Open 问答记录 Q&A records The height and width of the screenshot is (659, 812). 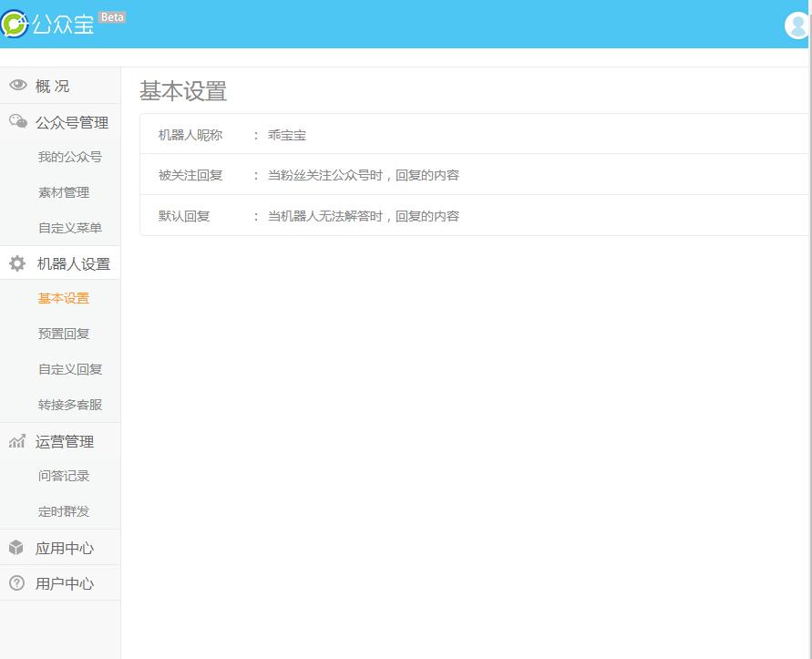[x=63, y=475]
